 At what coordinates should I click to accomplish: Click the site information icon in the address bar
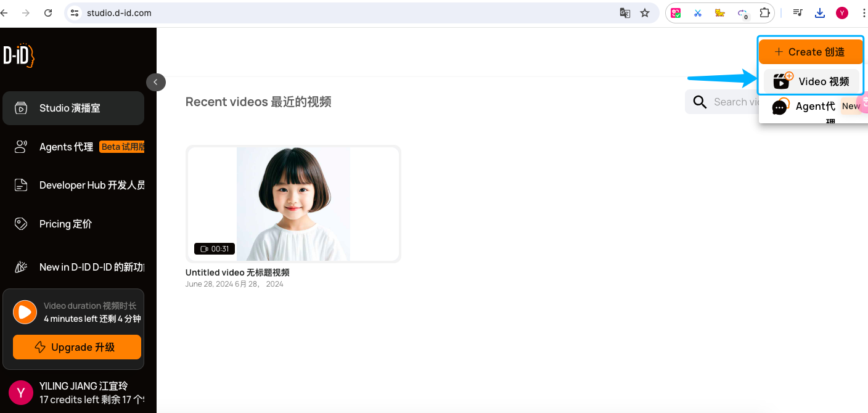point(75,13)
